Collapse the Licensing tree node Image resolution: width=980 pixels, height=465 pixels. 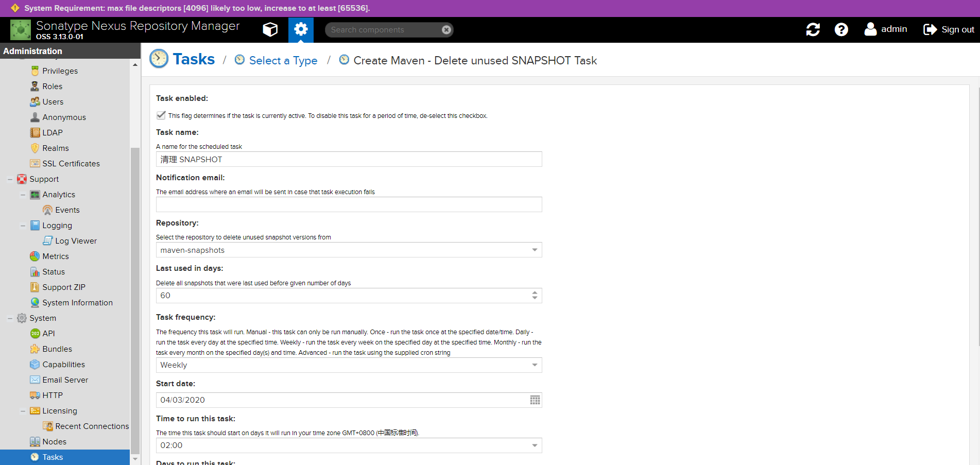click(23, 411)
